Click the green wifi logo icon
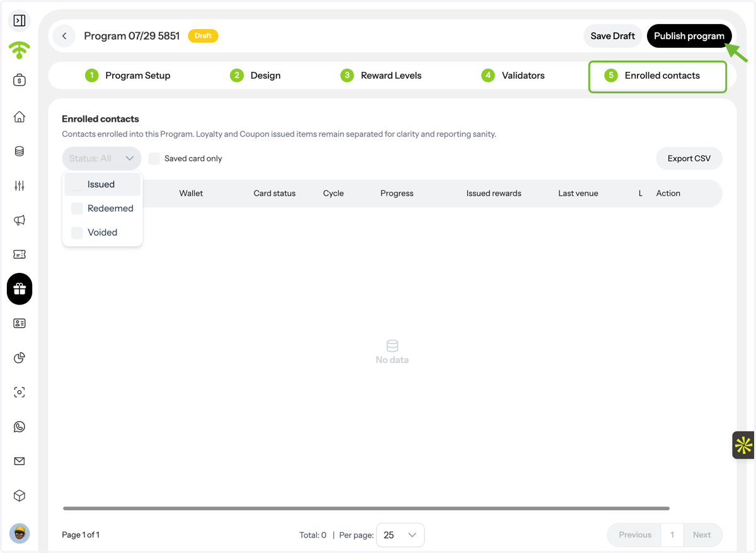This screenshot has height=553, width=756. point(20,50)
